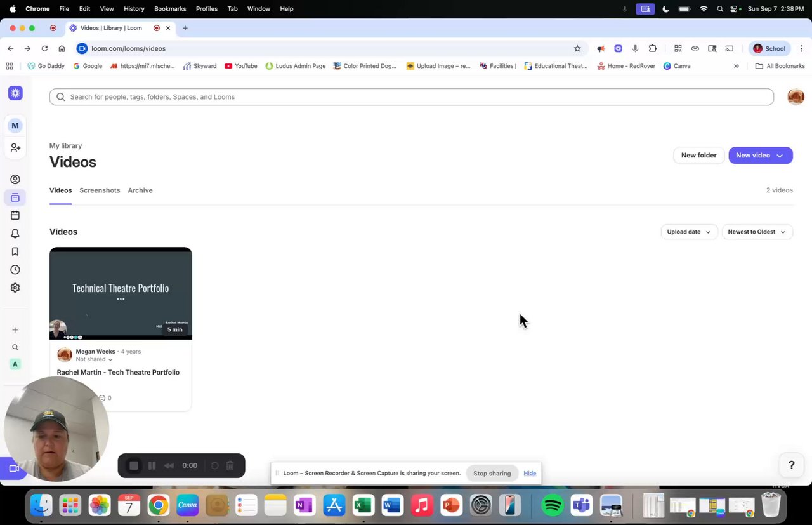Screen dimensions: 812x525
Task: Open Chrome Extensions puzzle icon
Action: [x=652, y=48]
